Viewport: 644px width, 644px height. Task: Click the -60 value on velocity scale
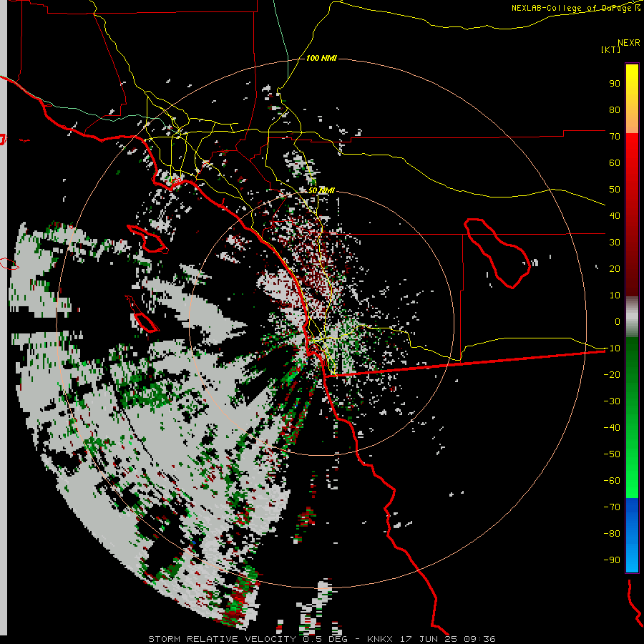612,481
